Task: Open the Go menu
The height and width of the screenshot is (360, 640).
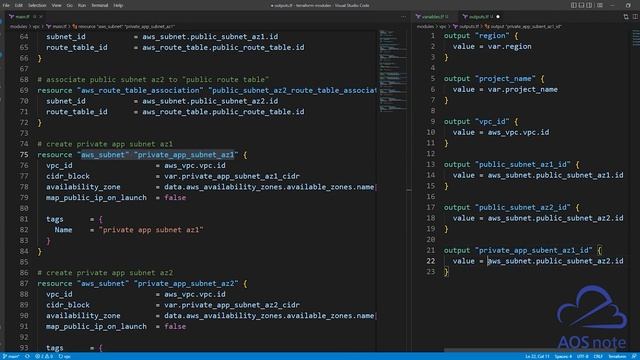Action: click(69, 5)
